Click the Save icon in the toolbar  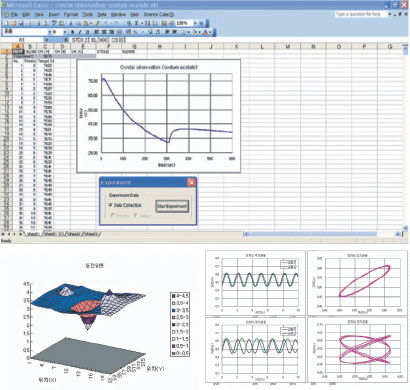(x=21, y=23)
